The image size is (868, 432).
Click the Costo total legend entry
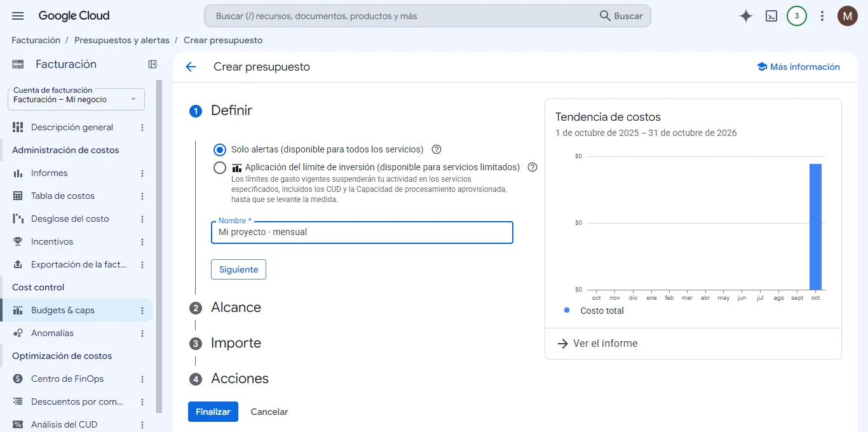[x=594, y=311]
